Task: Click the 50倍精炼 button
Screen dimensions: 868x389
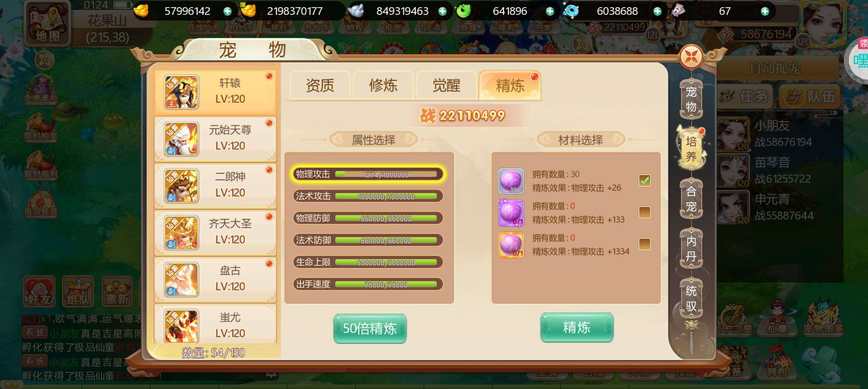Action: point(370,328)
